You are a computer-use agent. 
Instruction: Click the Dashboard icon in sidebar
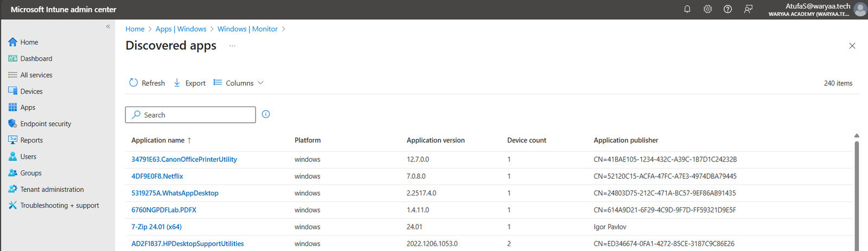(12, 58)
